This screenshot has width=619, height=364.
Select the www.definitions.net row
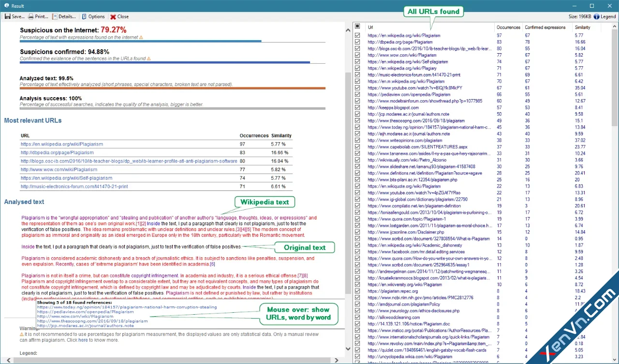click(x=482, y=173)
